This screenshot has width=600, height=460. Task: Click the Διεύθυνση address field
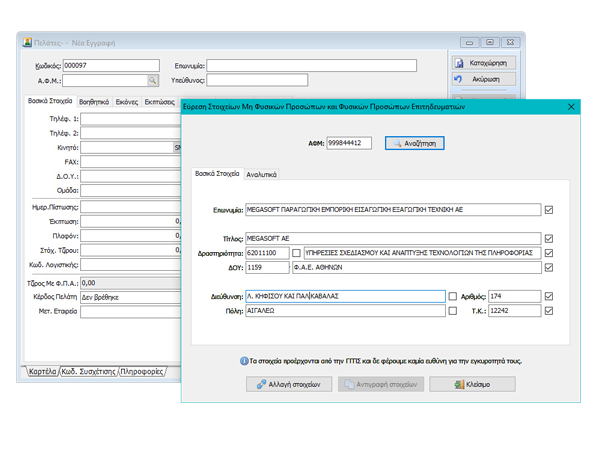click(346, 296)
